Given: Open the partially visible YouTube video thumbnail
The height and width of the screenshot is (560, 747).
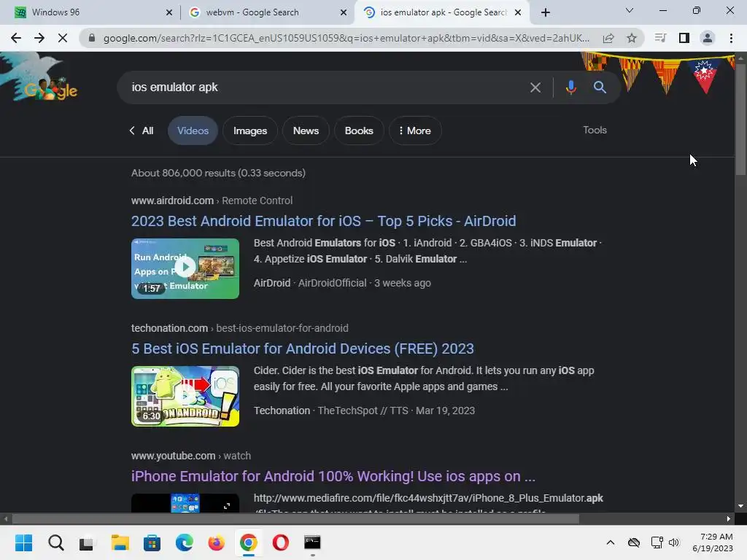Looking at the screenshot, I should point(185,503).
